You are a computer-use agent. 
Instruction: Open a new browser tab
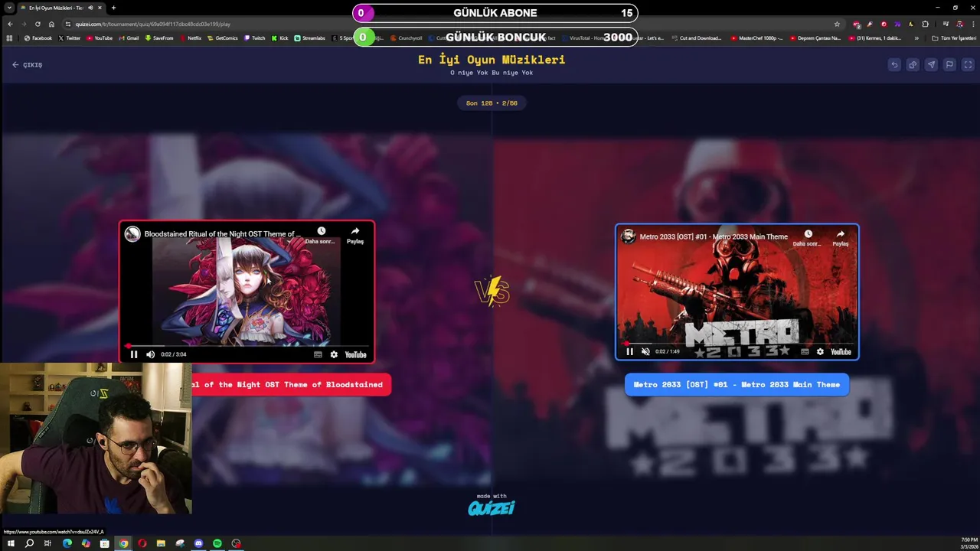(x=113, y=8)
